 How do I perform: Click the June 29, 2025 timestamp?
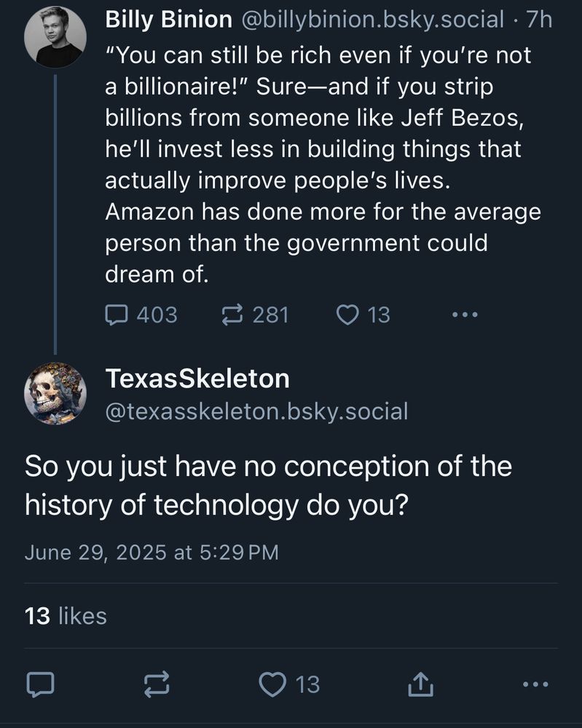[152, 552]
